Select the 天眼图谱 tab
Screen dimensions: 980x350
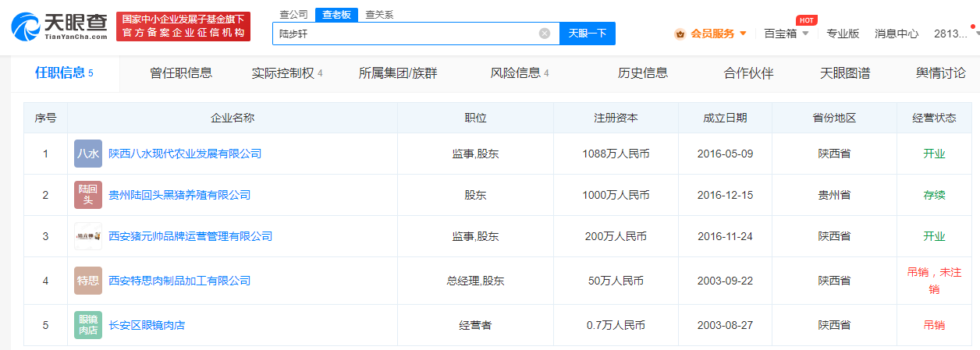pos(845,73)
